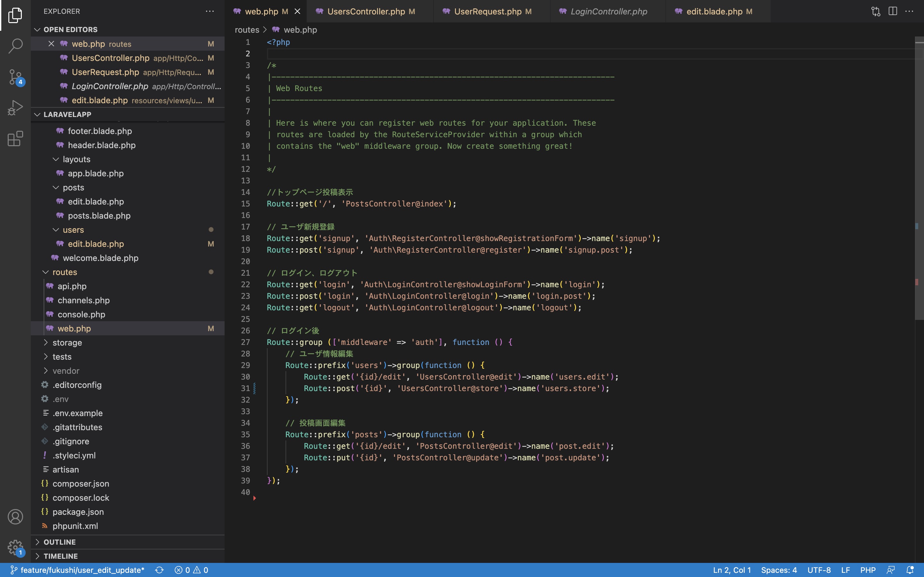
Task: Open the Extensions view
Action: 15,138
